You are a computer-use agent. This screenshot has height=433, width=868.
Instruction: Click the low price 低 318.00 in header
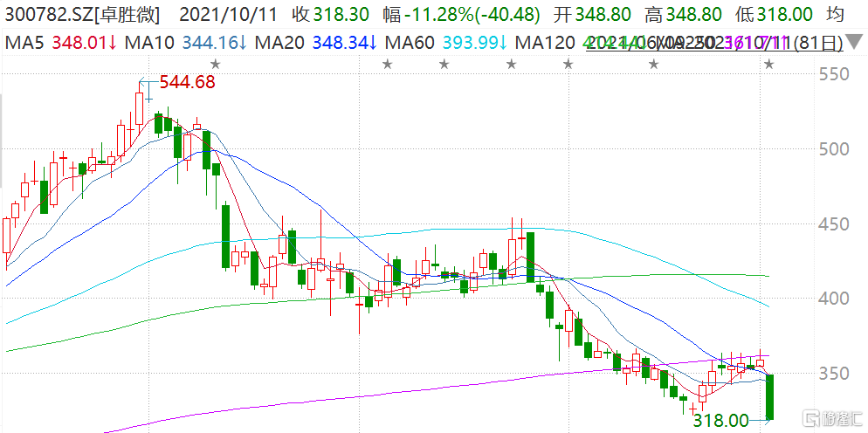point(775,15)
